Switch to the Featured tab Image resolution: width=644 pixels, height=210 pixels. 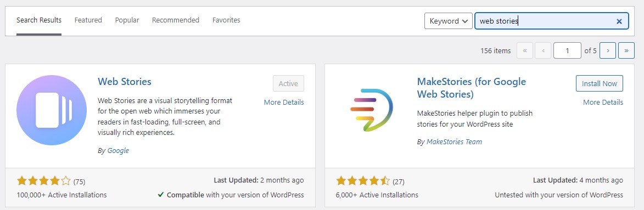point(88,20)
